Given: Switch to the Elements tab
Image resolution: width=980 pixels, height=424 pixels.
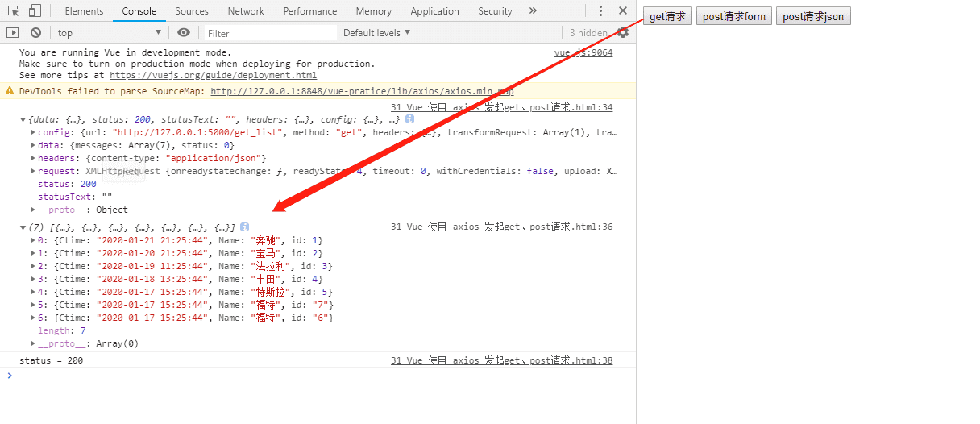Looking at the screenshot, I should pyautogui.click(x=84, y=11).
